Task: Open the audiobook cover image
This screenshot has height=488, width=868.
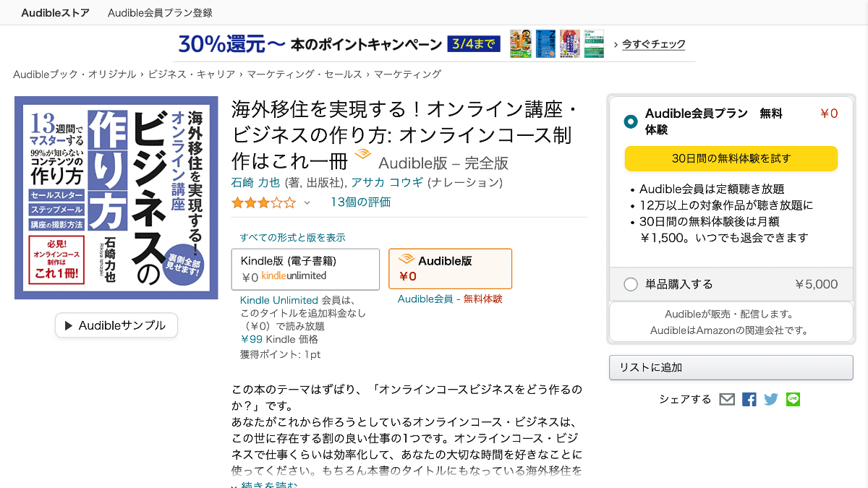Action: 116,197
